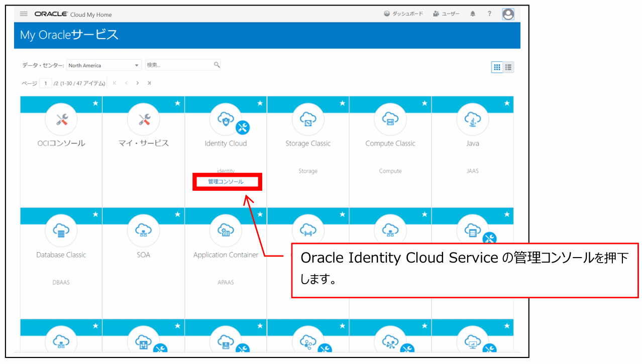The width and height of the screenshot is (642, 364).
Task: Click the Oracle Cloud My Home logo
Action: tap(73, 14)
